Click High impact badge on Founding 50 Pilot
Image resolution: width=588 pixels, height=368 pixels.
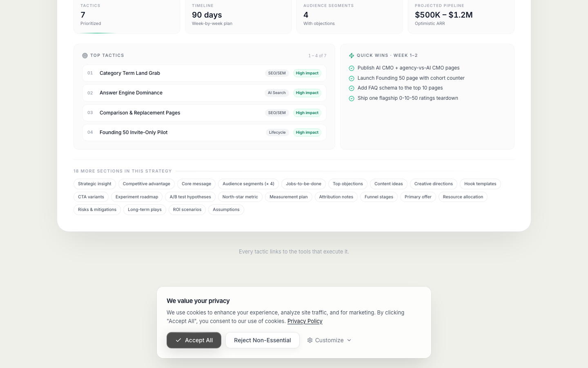click(x=307, y=132)
